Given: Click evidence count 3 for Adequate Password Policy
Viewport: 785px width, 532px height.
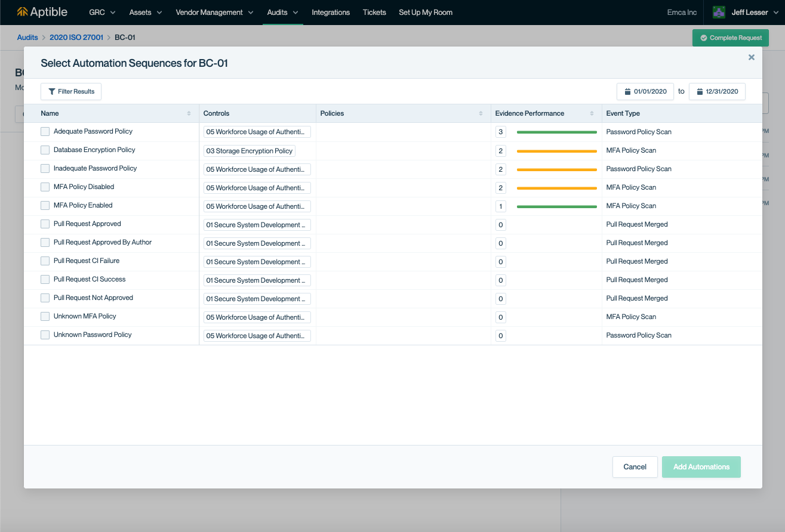Looking at the screenshot, I should [x=501, y=132].
